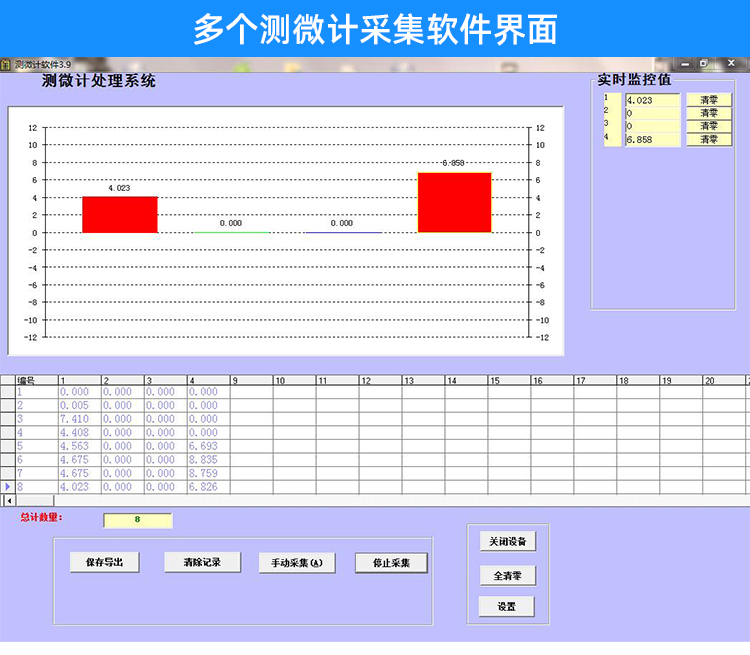Screen dimensions: 750x655
Task: Click 停止采集 to stop collection
Action: (391, 563)
